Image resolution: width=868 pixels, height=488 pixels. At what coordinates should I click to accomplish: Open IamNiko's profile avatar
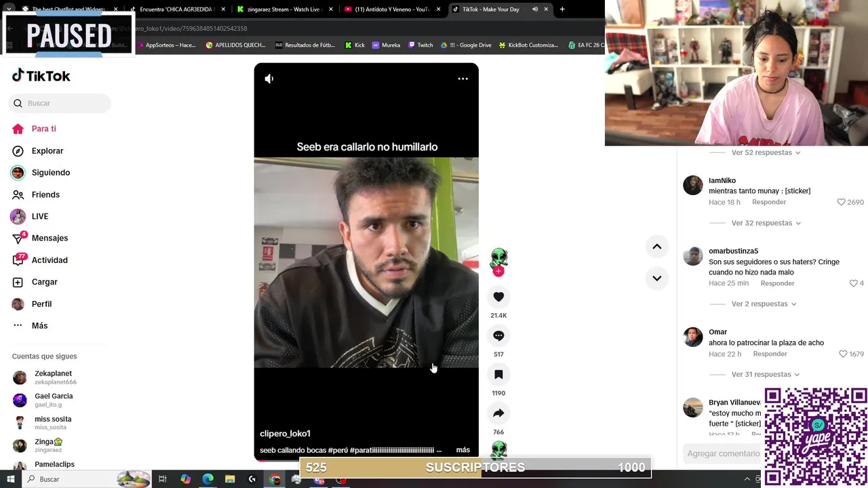(x=693, y=186)
